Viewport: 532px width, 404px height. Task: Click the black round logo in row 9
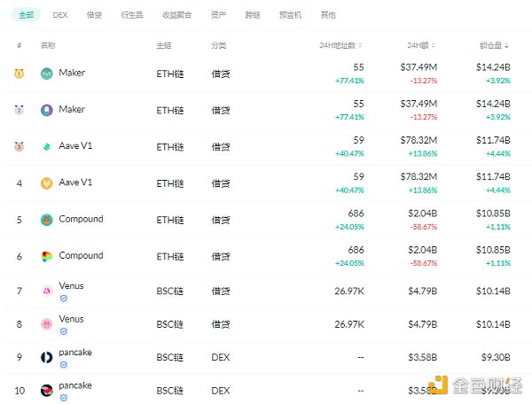(47, 357)
